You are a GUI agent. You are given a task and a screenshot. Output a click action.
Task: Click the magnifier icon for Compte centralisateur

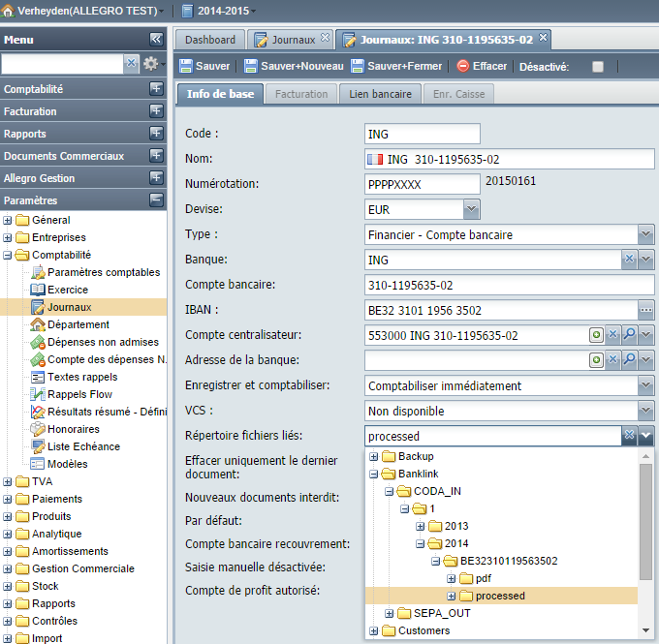pyautogui.click(x=630, y=335)
